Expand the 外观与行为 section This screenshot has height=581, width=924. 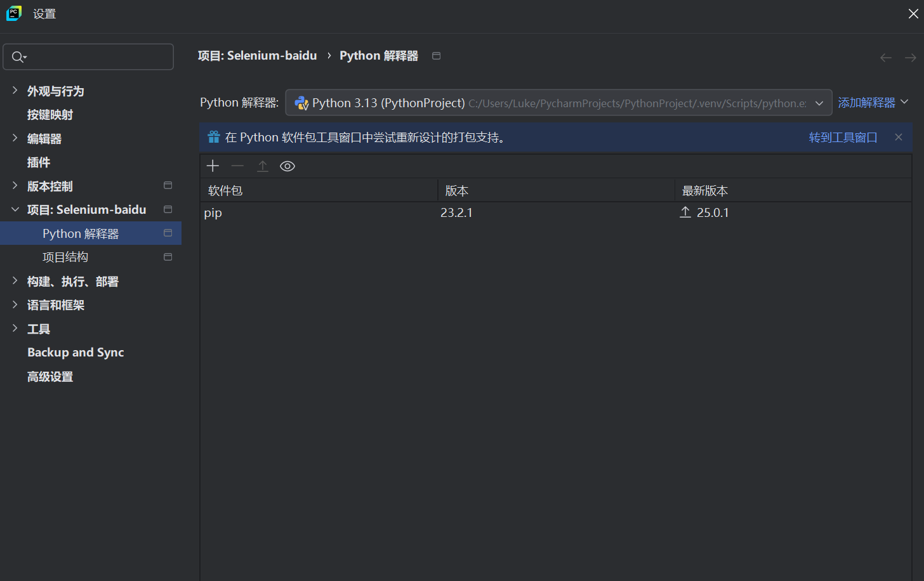[x=15, y=91]
